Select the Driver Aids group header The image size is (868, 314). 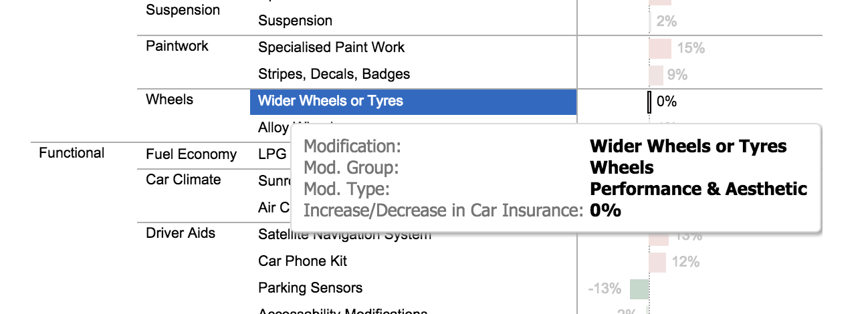click(x=181, y=233)
